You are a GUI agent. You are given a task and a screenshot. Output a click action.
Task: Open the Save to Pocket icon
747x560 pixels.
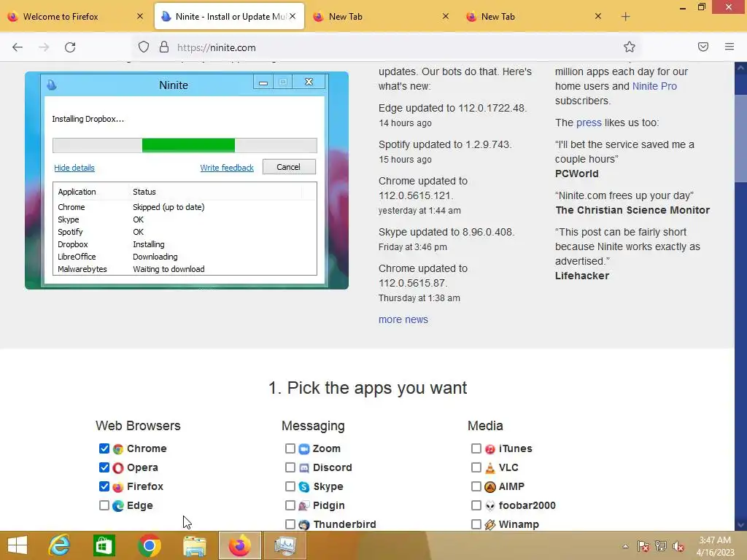[x=703, y=47]
